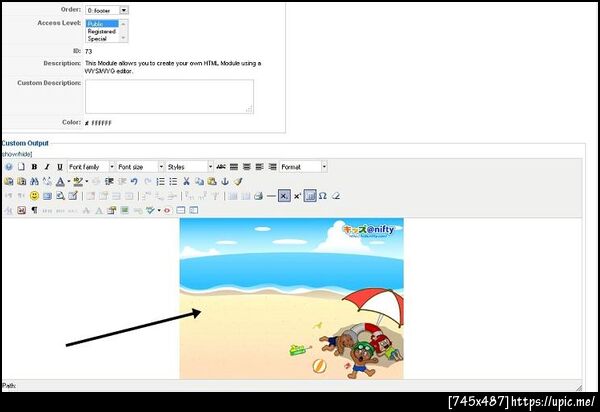Select Public access level
Screen dimensions: 600x412
click(102, 24)
